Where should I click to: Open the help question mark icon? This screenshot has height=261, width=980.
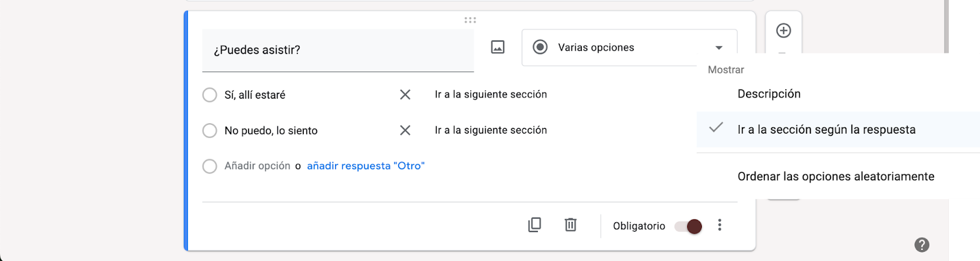(x=922, y=245)
